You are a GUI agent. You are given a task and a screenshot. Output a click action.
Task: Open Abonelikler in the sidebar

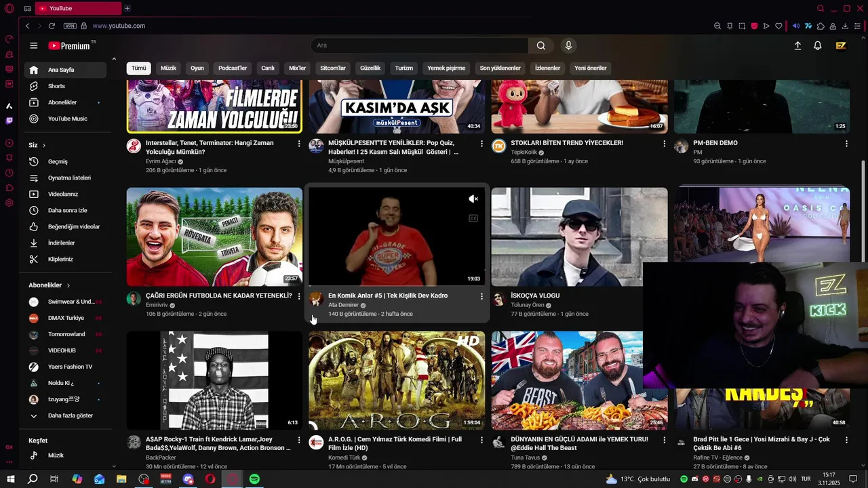[x=66, y=102]
